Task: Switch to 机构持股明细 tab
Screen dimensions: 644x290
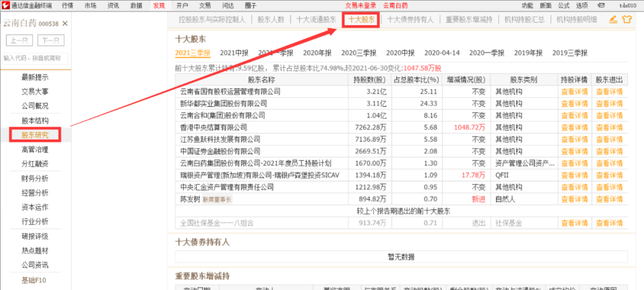Action: [x=577, y=19]
